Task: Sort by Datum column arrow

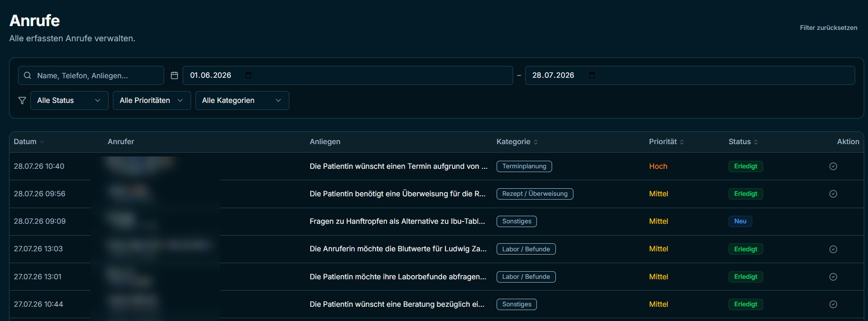Action: tap(42, 142)
